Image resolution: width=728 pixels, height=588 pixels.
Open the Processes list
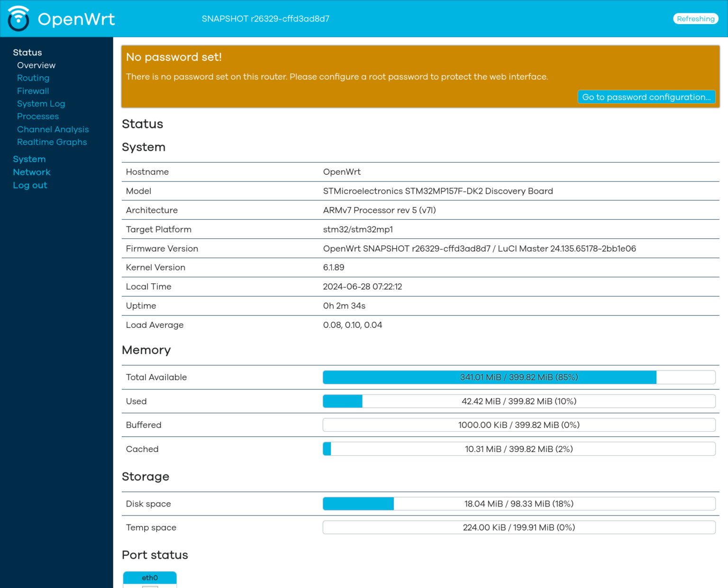38,117
